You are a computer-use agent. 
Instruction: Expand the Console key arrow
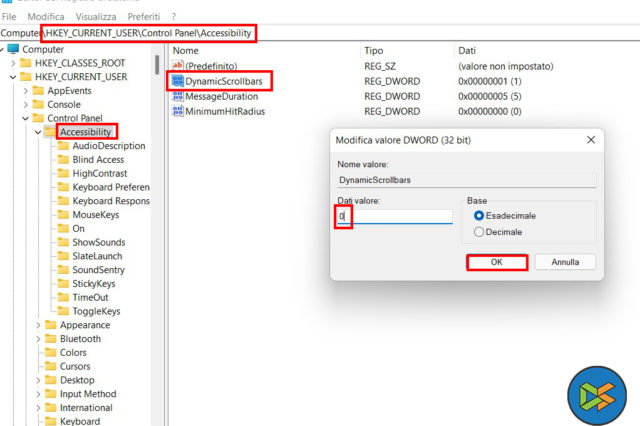26,104
